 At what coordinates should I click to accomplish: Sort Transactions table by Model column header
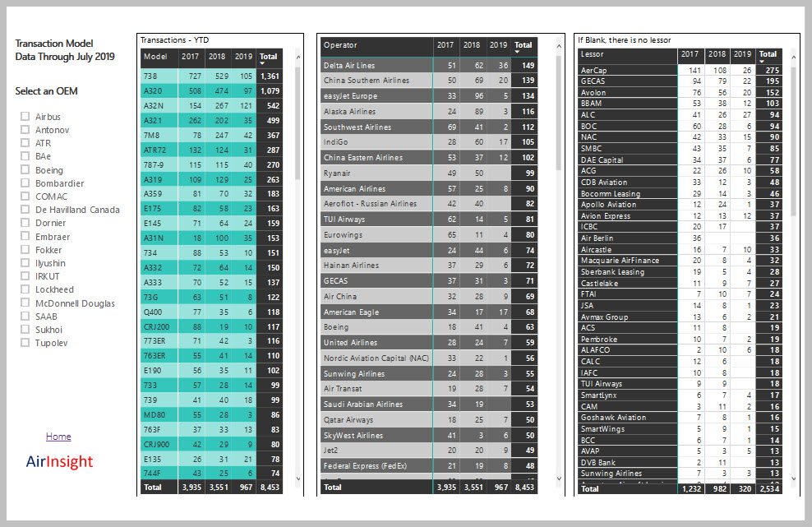point(155,57)
